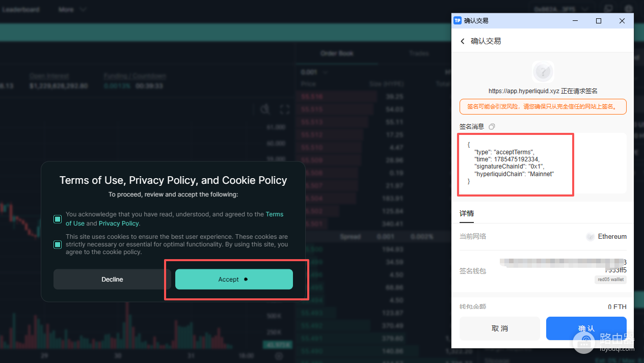Click the Ethereum network icon

pos(590,237)
